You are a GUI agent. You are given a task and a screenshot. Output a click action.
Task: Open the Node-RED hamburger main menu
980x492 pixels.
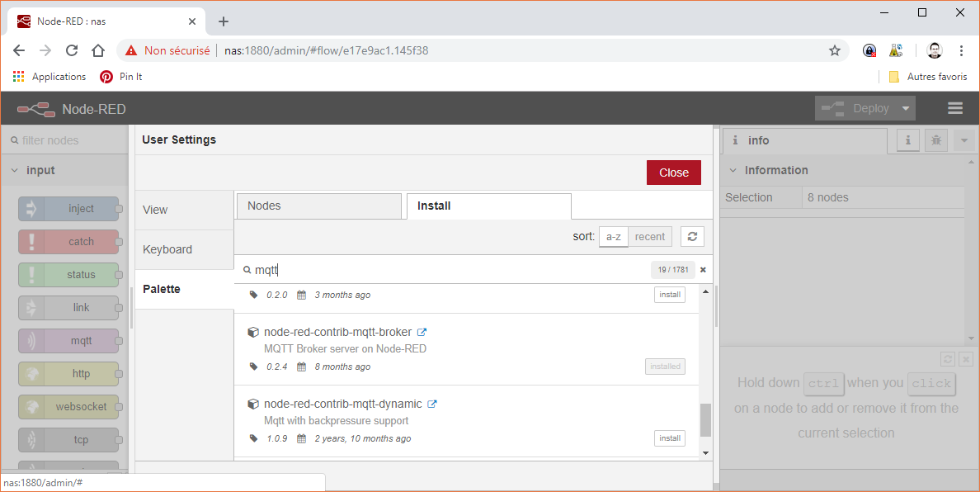coord(955,108)
